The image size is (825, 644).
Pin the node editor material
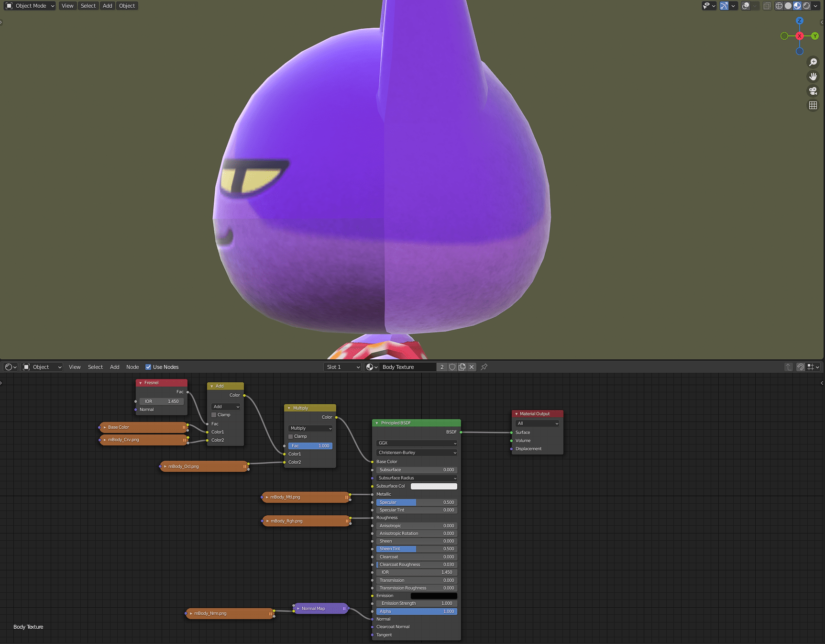(x=484, y=367)
